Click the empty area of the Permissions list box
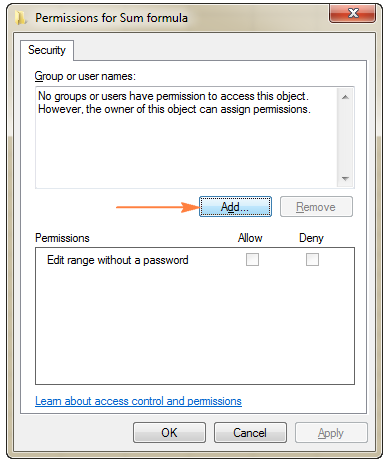This screenshot has height=463, width=387. [195, 327]
